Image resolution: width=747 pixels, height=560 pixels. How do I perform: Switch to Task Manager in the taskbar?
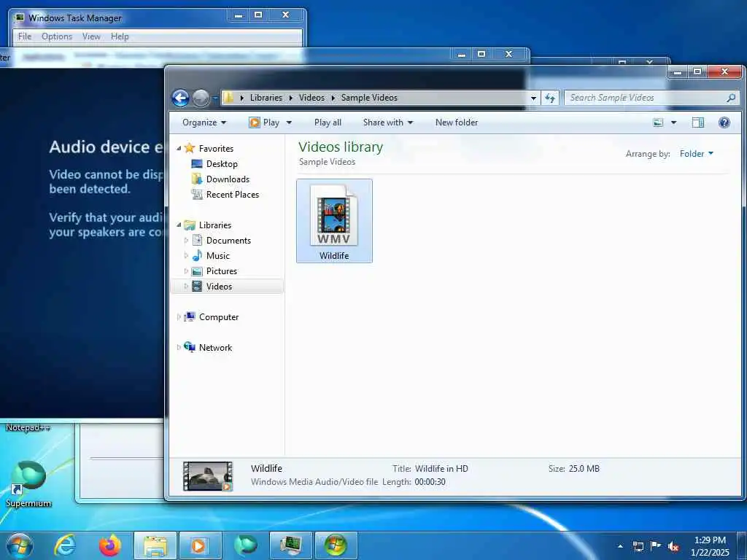[290, 545]
